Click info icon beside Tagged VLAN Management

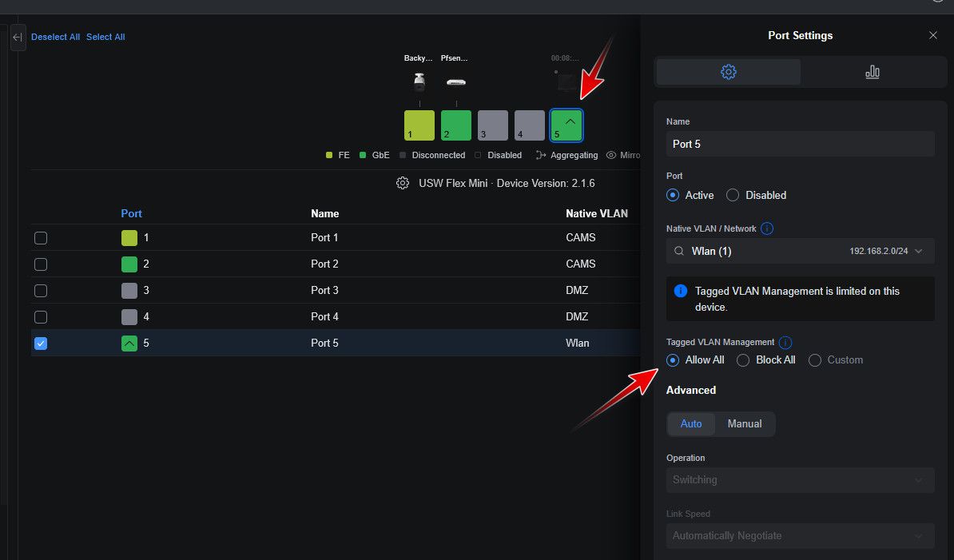(785, 342)
